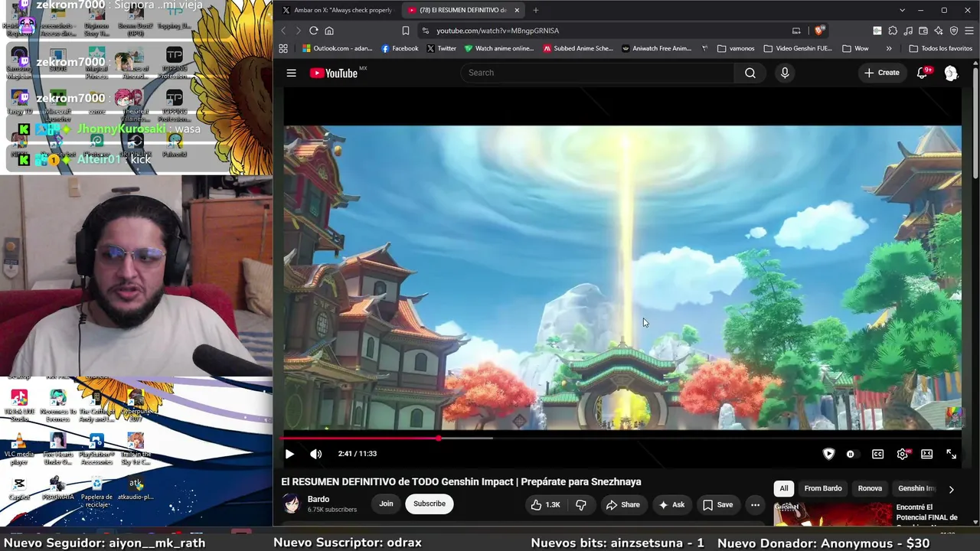Open VLC media player desktop shortcut

coord(19,449)
